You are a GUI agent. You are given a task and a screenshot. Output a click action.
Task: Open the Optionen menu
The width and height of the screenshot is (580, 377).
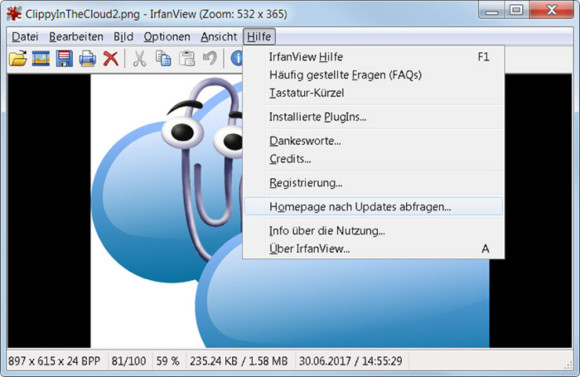coord(167,37)
